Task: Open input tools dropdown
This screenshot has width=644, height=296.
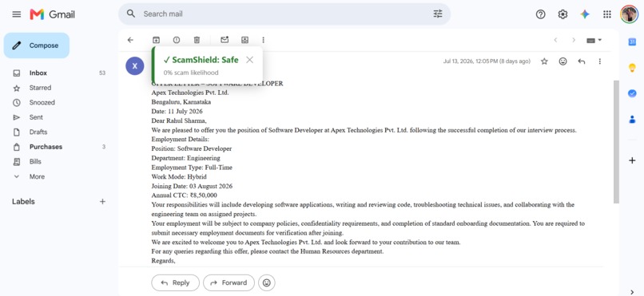Action: (594, 40)
